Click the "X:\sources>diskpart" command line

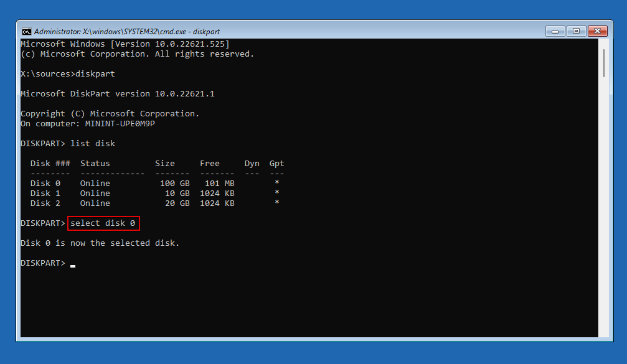click(x=68, y=74)
